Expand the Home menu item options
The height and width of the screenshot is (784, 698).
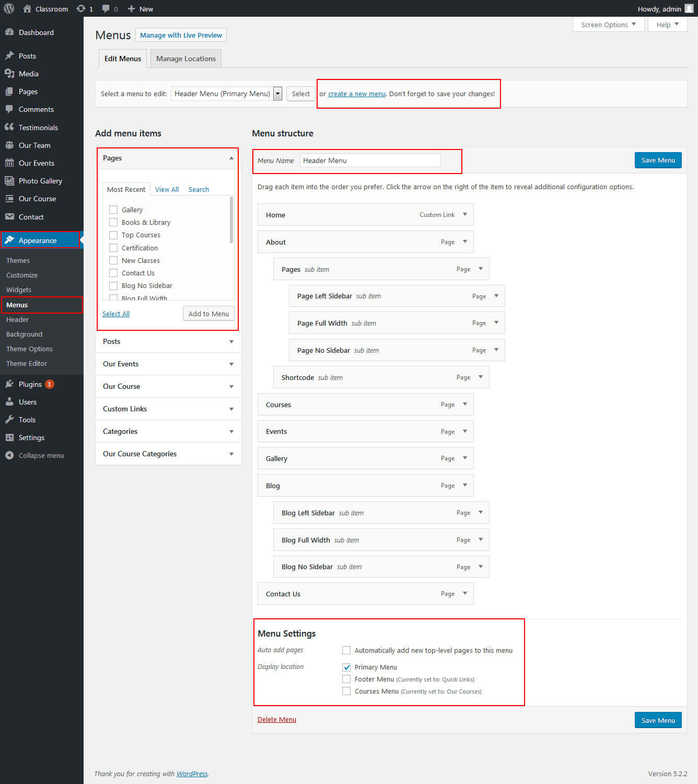coord(464,215)
